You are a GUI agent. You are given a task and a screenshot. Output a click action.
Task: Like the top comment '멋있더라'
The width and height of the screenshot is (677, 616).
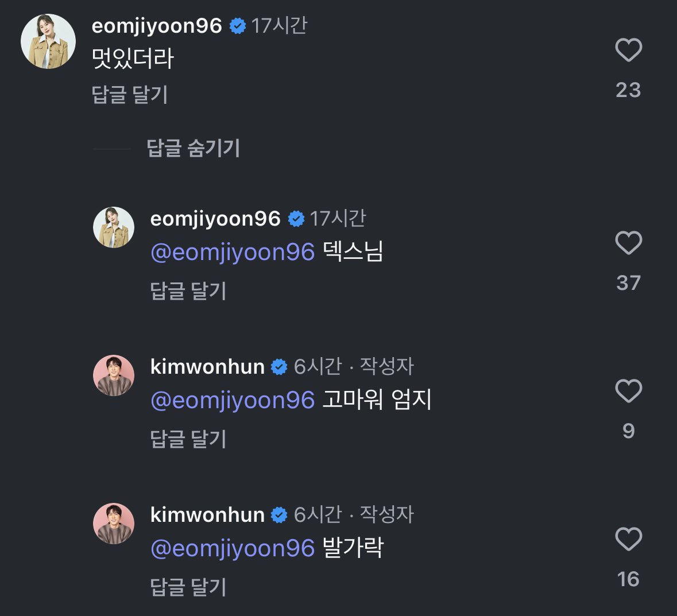[628, 51]
